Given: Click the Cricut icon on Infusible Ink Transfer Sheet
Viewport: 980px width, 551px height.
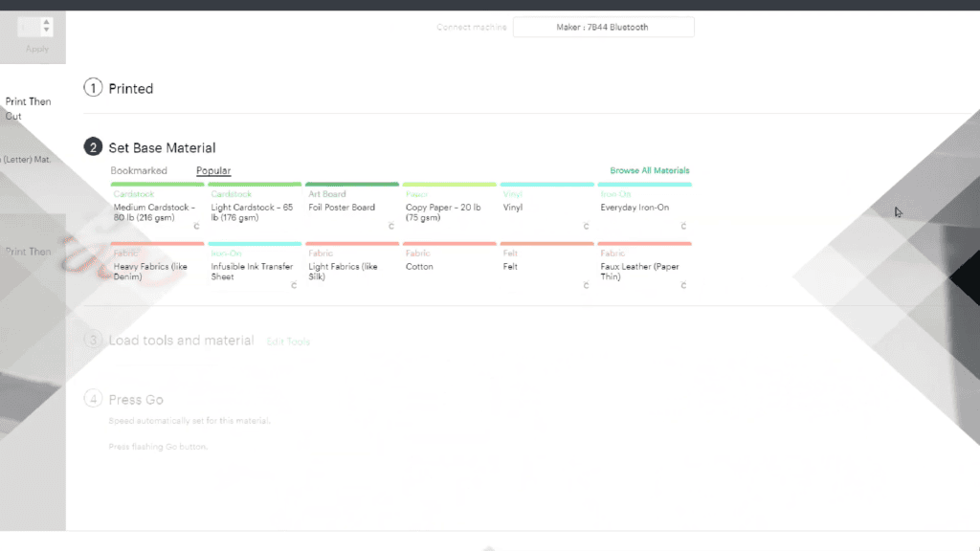Looking at the screenshot, I should pyautogui.click(x=294, y=285).
